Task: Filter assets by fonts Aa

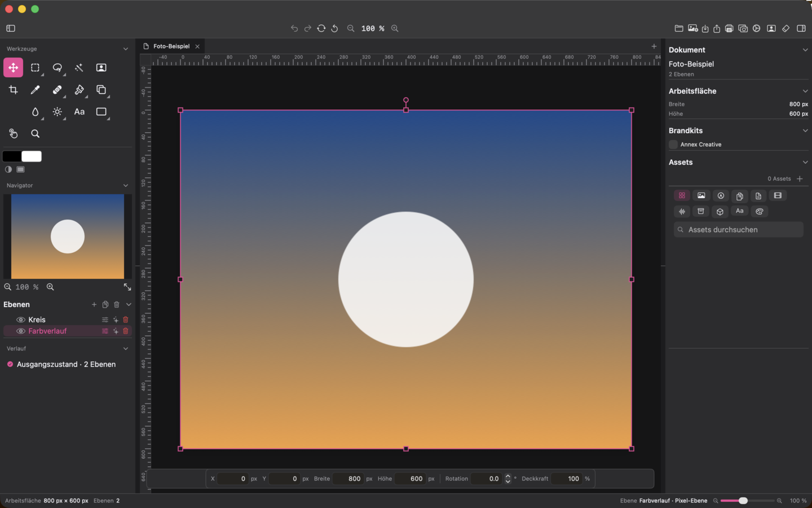Action: (x=740, y=211)
